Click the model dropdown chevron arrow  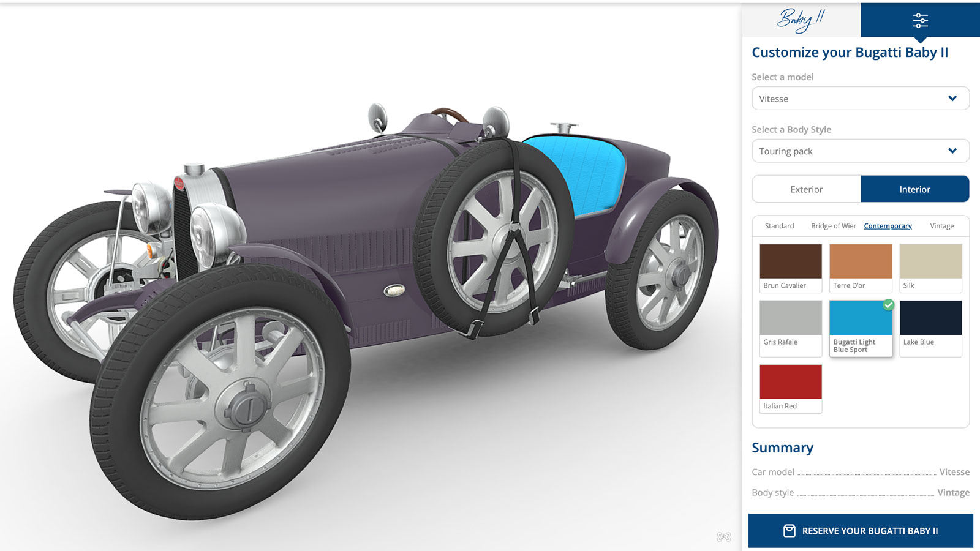[x=952, y=99]
